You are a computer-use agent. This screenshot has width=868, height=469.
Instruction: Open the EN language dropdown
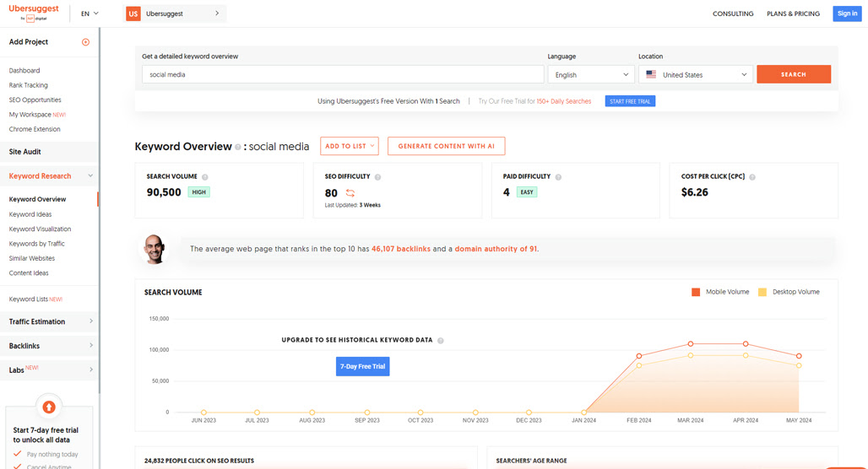pos(90,13)
